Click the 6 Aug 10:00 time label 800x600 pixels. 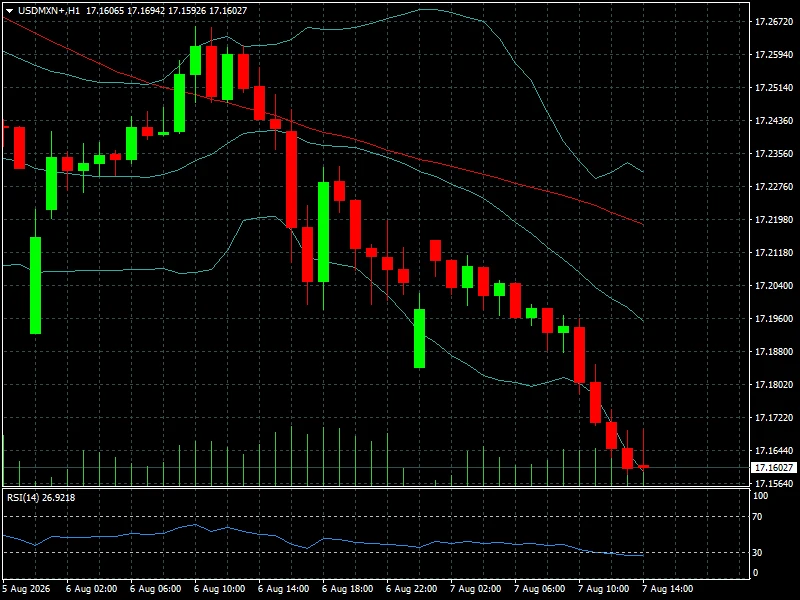pyautogui.click(x=219, y=589)
